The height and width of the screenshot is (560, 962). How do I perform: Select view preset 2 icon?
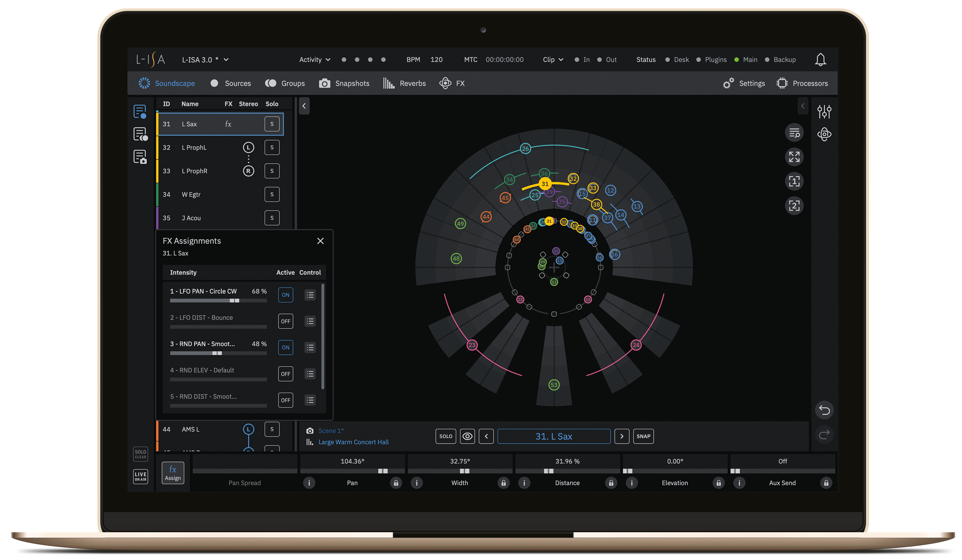[x=794, y=206]
